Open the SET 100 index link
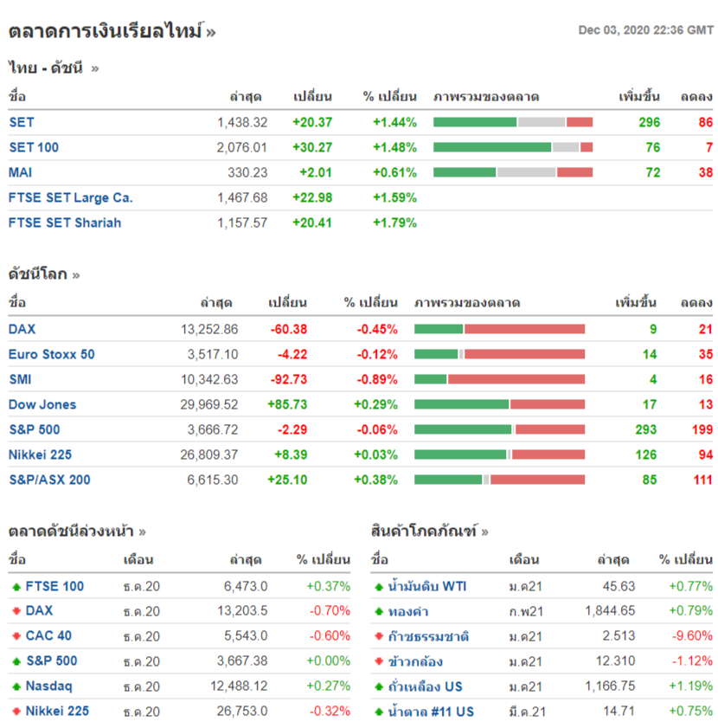This screenshot has width=718, height=728. 34,147
